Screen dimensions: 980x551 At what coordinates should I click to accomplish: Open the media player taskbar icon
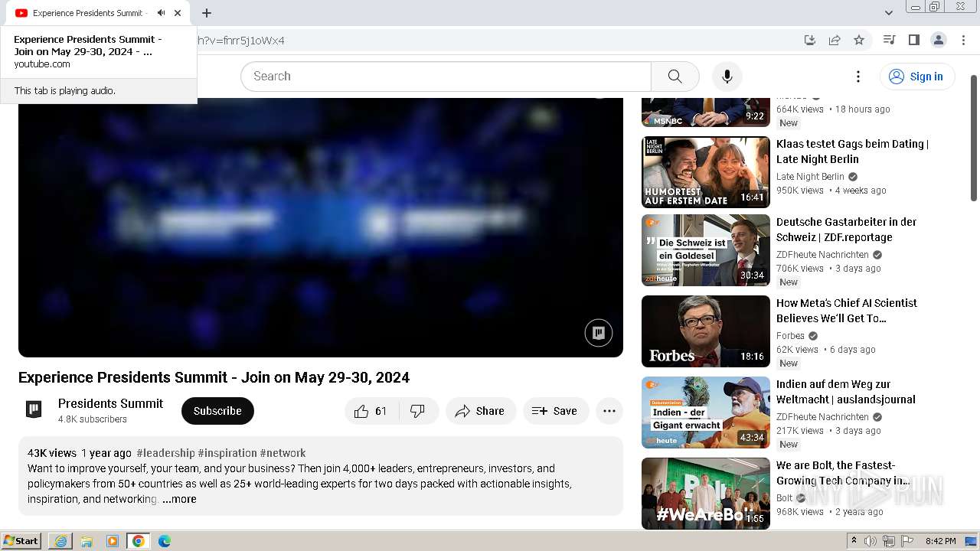(113, 541)
